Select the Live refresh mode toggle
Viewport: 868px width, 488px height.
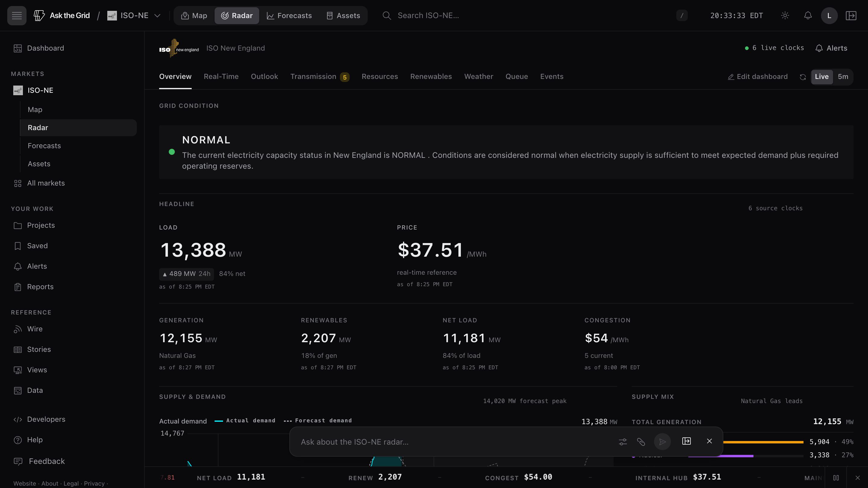tap(822, 77)
